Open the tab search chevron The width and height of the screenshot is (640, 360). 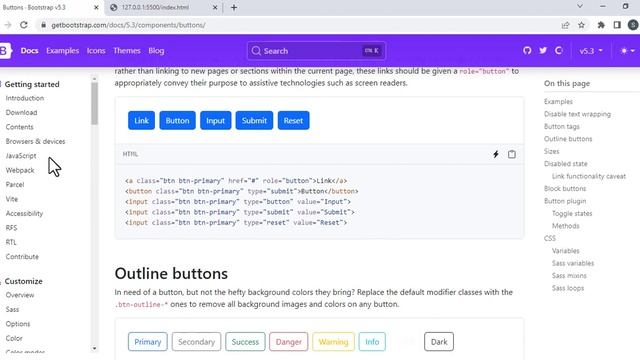pyautogui.click(x=580, y=6)
